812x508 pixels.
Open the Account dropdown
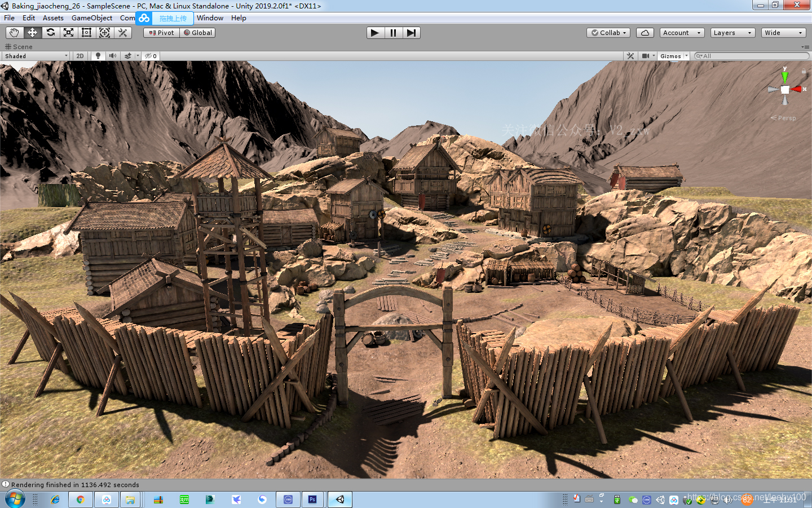[x=682, y=33]
